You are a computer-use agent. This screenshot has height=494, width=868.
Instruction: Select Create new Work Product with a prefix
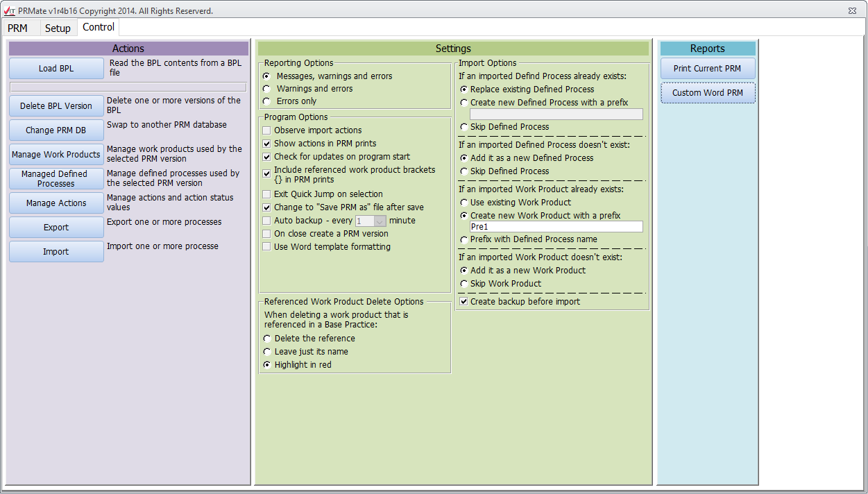coord(464,216)
